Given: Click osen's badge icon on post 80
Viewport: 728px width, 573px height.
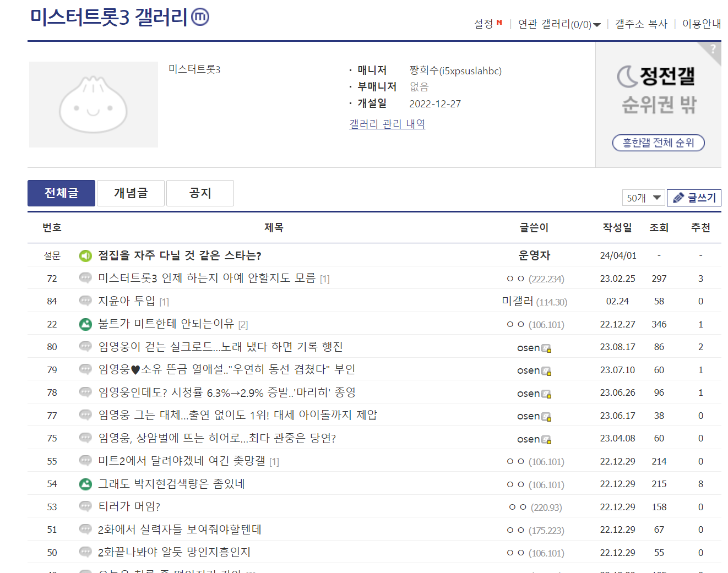Looking at the screenshot, I should pos(546,348).
